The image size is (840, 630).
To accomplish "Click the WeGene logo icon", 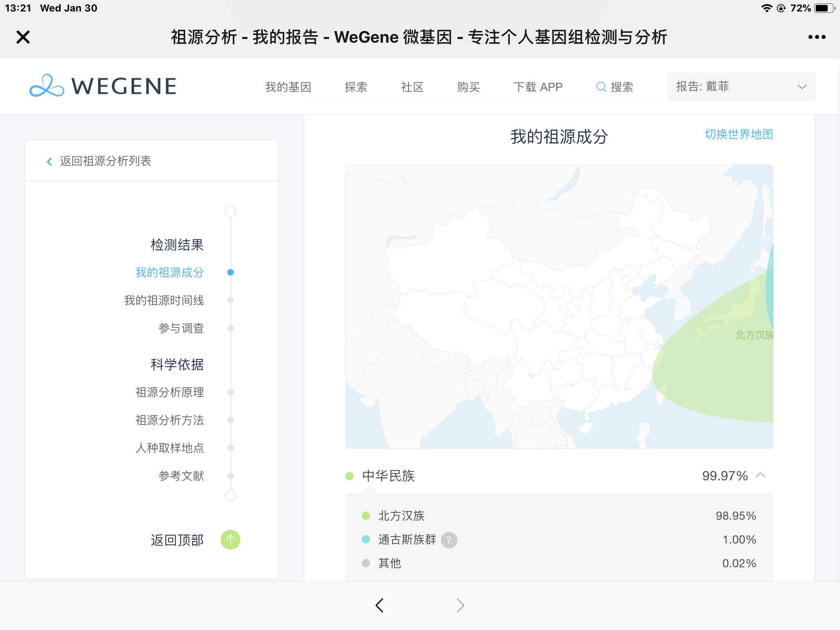I will click(x=46, y=86).
